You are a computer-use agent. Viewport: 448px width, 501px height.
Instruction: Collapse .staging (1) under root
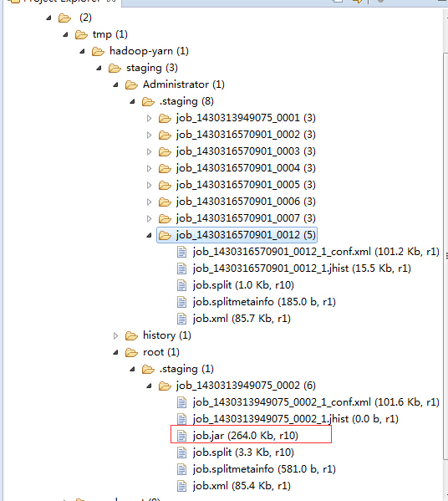[132, 370]
